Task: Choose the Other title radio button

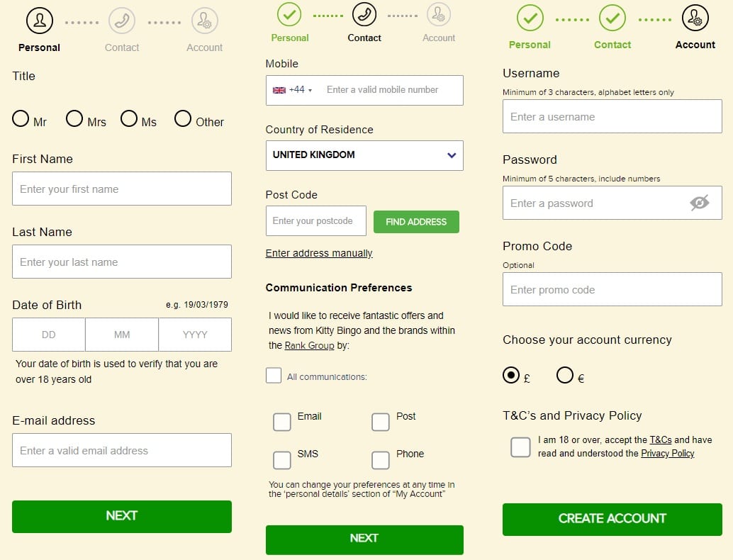Action: (x=183, y=119)
